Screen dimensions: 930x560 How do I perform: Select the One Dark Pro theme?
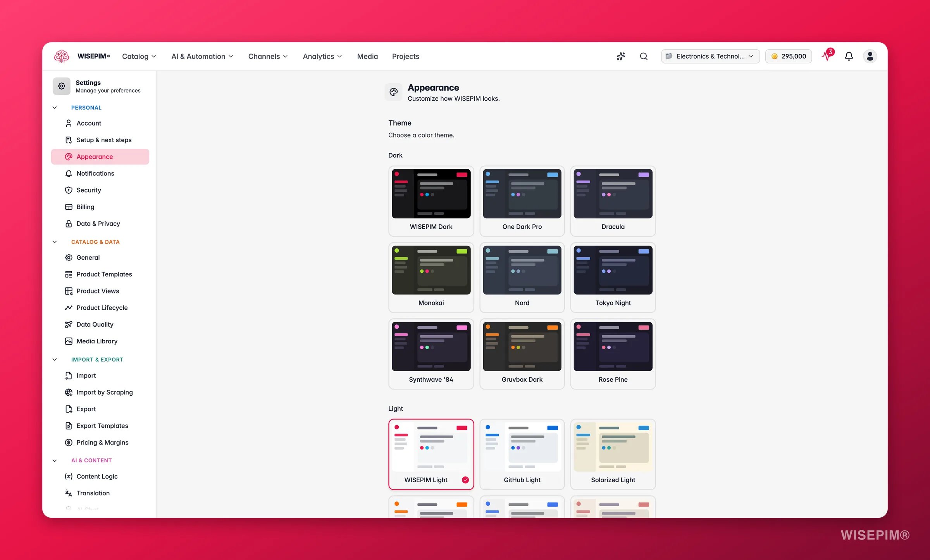coord(522,201)
